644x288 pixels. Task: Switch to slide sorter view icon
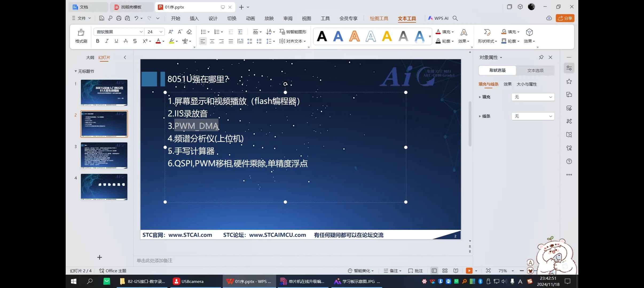pos(445,271)
